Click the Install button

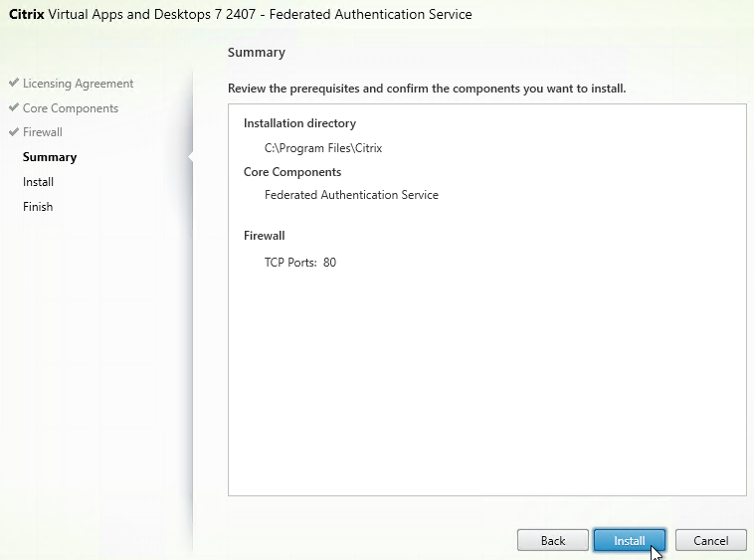(629, 540)
